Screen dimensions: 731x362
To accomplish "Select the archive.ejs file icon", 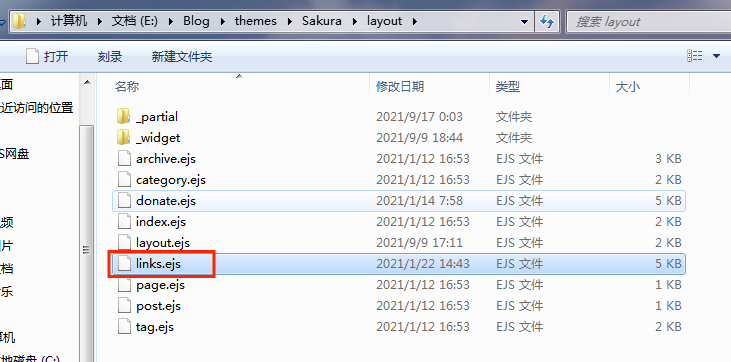I will click(x=124, y=159).
